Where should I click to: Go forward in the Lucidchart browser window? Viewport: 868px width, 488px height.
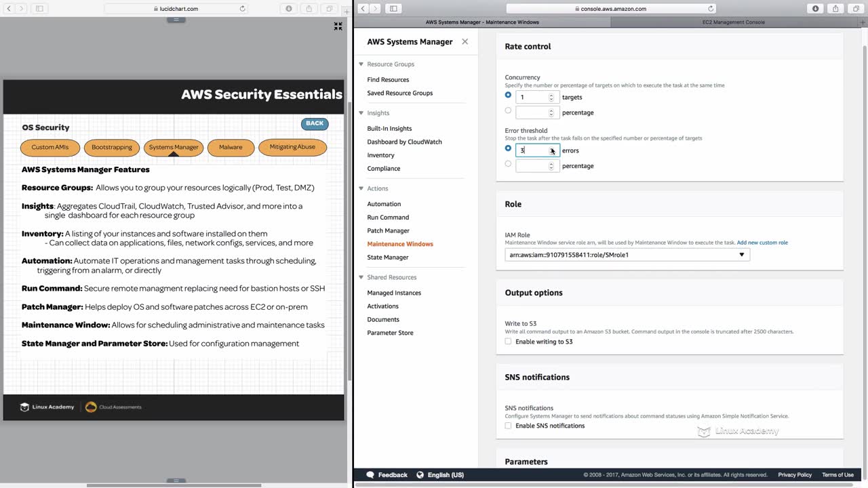pos(22,9)
